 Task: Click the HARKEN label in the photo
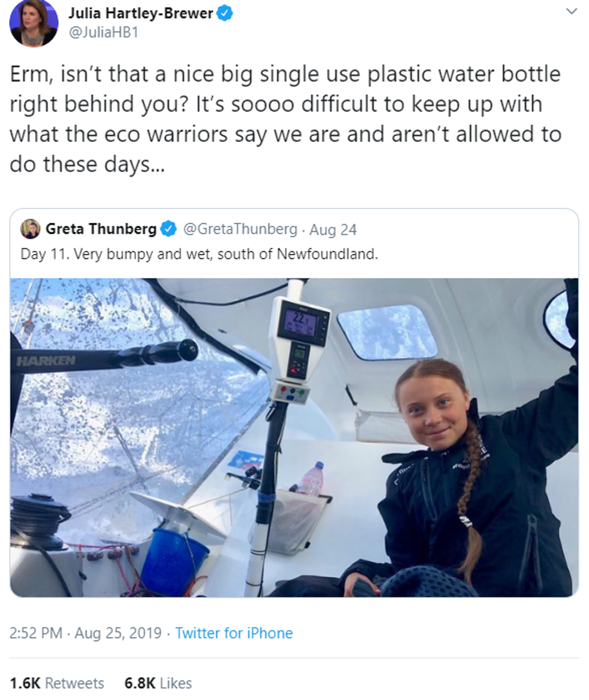(46, 361)
